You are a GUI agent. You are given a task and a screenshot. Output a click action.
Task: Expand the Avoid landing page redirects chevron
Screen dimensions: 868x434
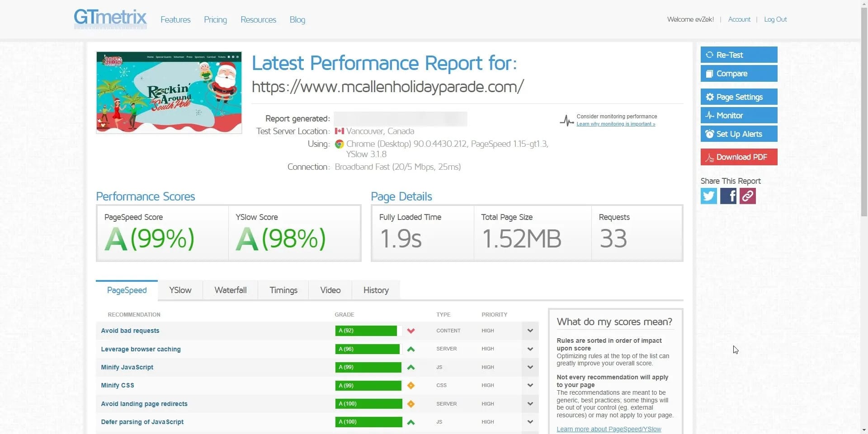(530, 404)
